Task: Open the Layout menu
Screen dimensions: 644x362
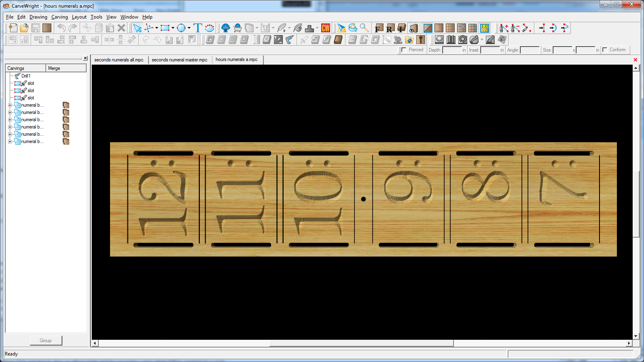Action: [x=79, y=17]
